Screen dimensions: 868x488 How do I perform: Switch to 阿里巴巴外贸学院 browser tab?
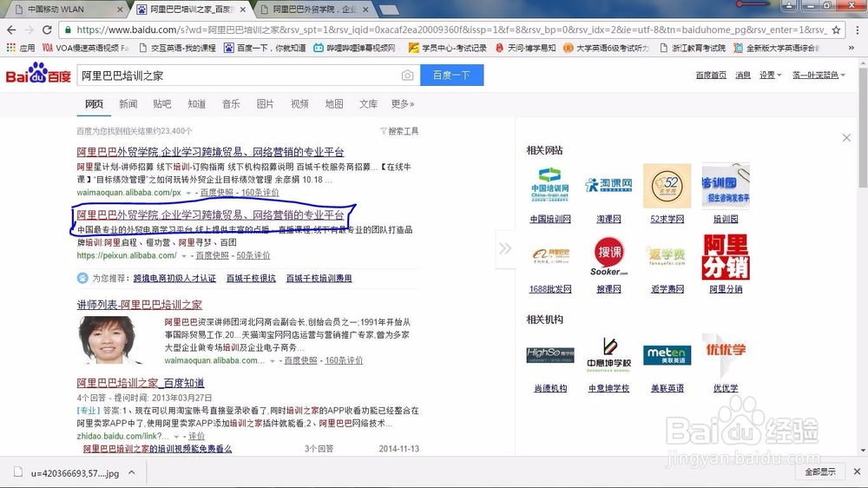pos(314,10)
